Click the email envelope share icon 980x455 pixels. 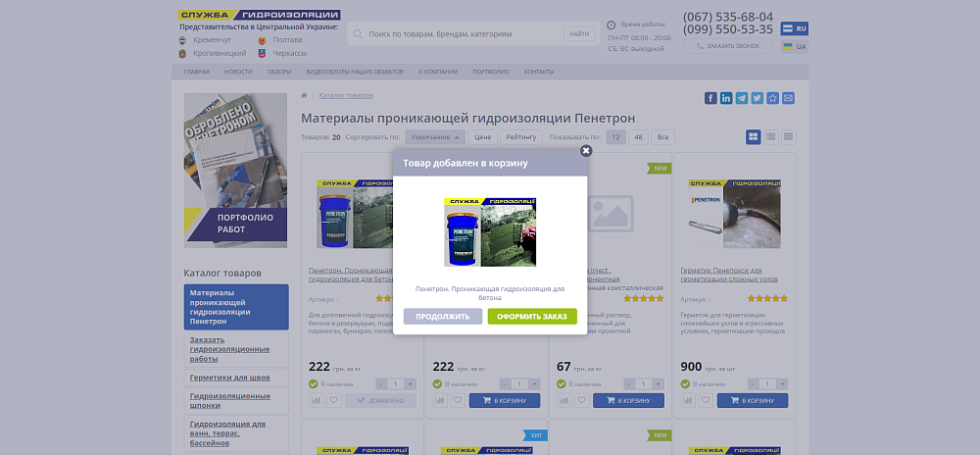[x=789, y=98]
